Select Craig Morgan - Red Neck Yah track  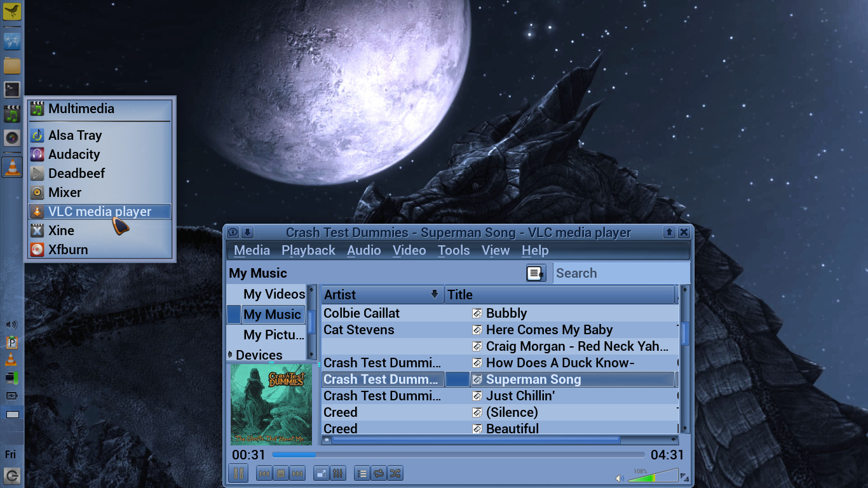(x=499, y=346)
